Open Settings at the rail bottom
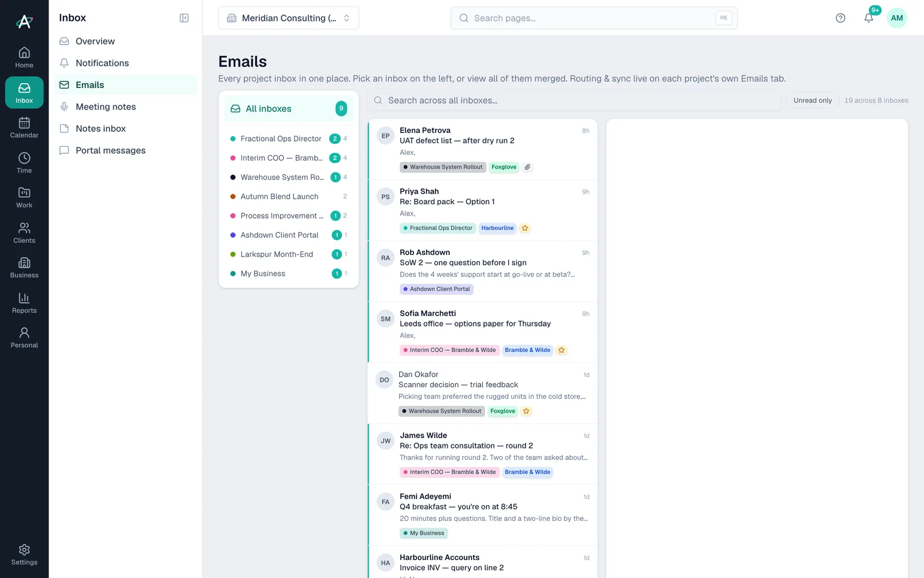 click(24, 554)
